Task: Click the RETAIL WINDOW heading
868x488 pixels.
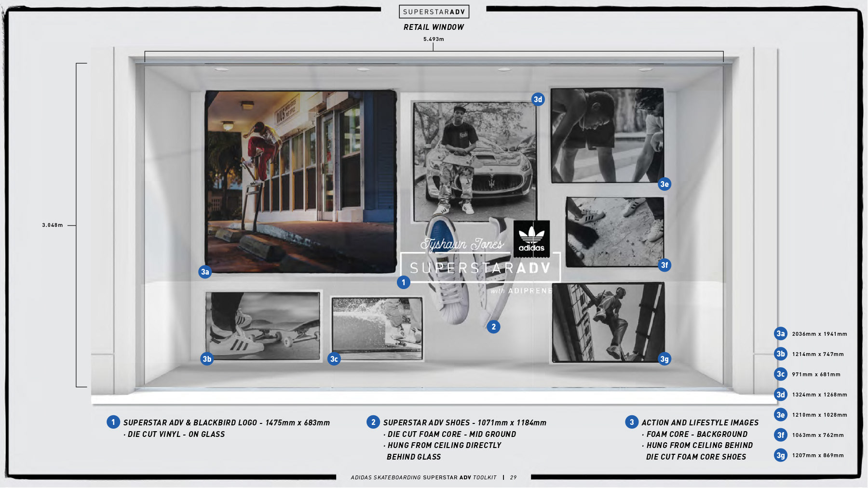Action: pyautogui.click(x=434, y=27)
